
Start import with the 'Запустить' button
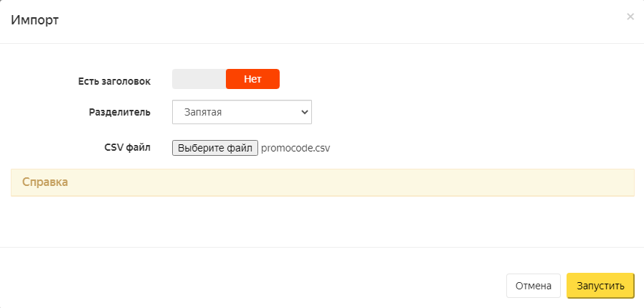[600, 286]
